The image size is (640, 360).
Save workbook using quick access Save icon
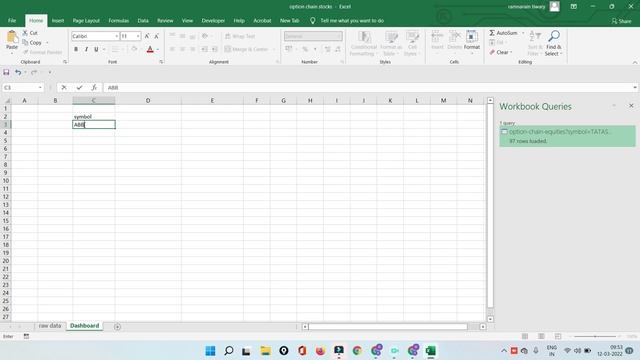tap(6, 72)
